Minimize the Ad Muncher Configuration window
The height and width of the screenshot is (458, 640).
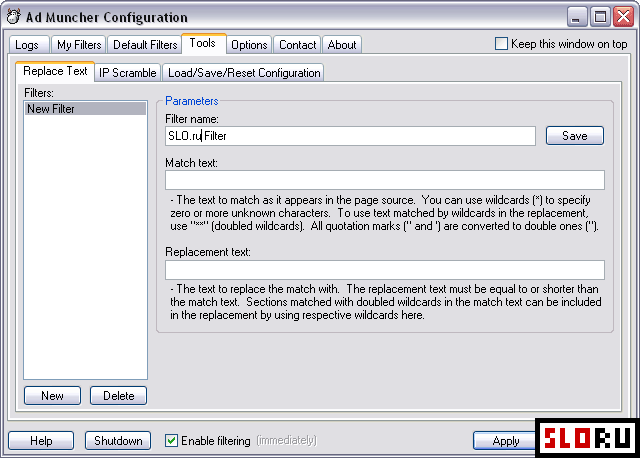577,17
